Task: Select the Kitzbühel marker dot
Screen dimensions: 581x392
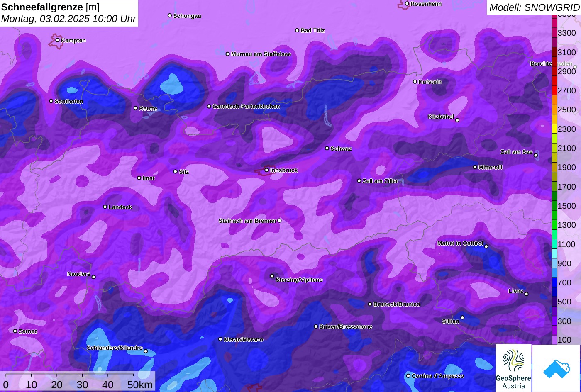Action: (x=457, y=120)
